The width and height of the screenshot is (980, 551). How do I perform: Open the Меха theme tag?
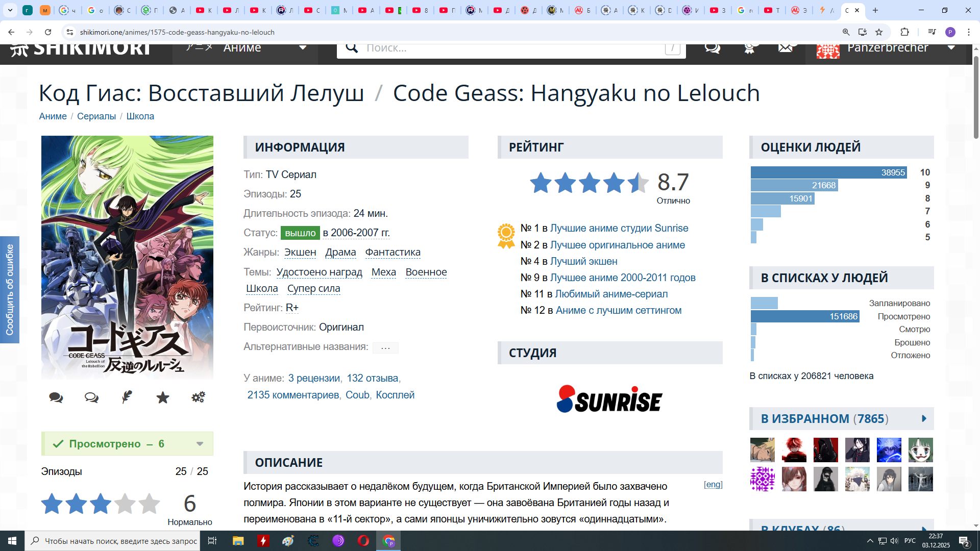tap(383, 272)
